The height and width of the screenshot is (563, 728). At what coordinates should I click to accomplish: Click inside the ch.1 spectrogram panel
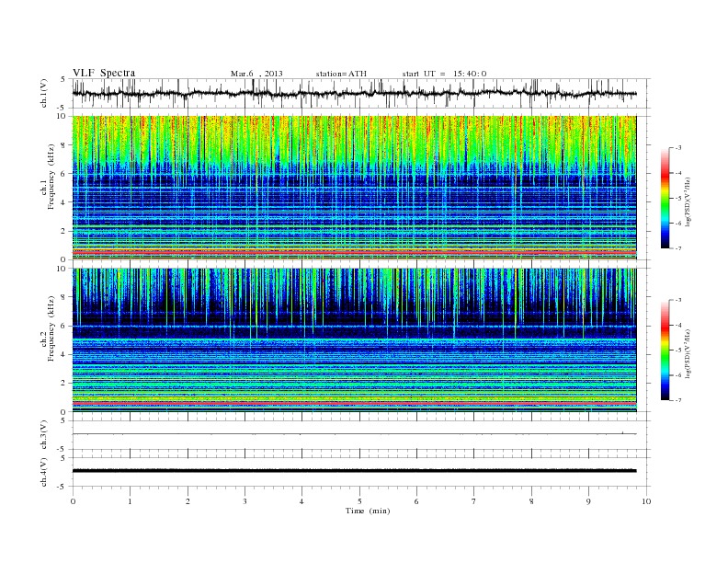coord(354,188)
